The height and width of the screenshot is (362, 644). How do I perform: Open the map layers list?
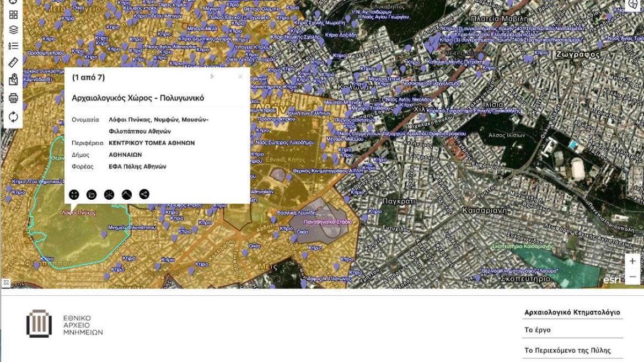coord(13,30)
